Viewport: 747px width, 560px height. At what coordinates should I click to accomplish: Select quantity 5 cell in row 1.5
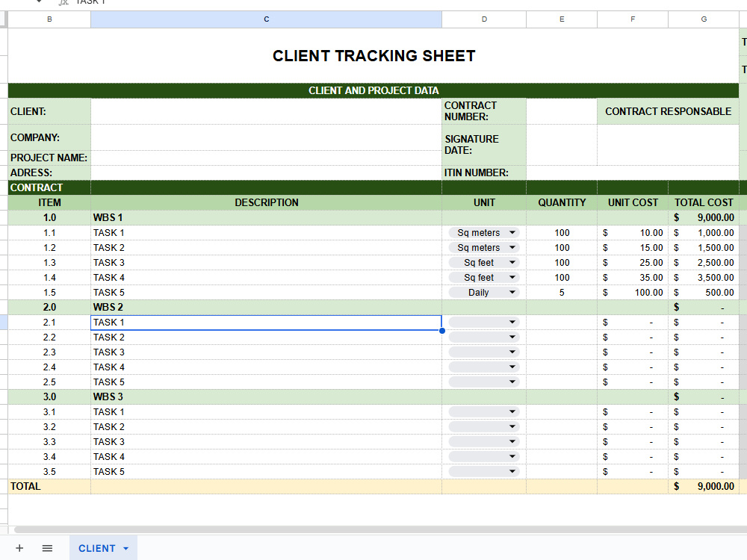(x=562, y=293)
